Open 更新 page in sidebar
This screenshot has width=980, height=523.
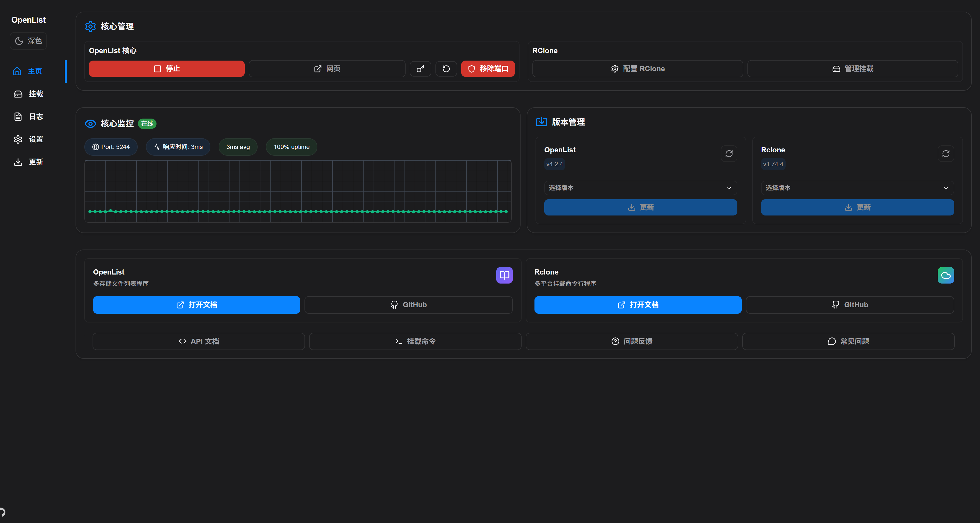[x=34, y=162]
